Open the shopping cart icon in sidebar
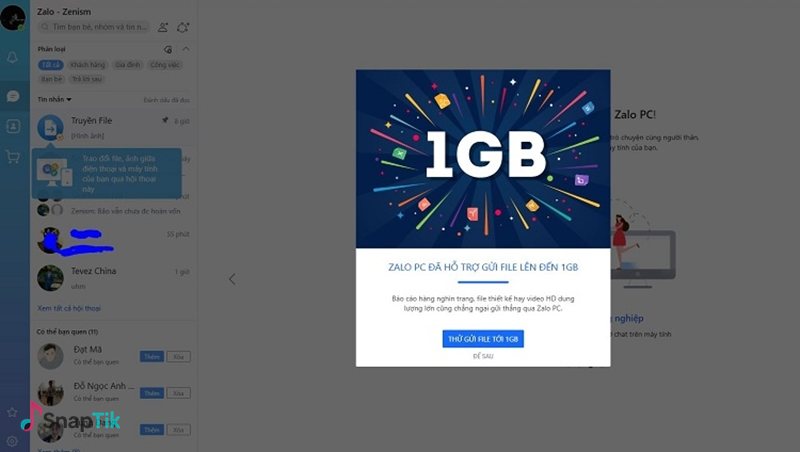 pyautogui.click(x=13, y=156)
